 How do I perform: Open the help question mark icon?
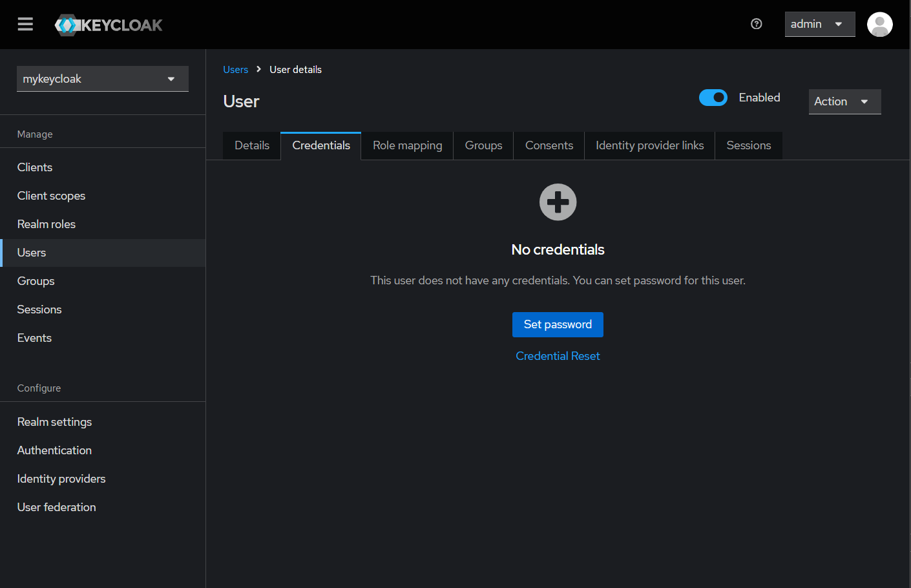click(756, 24)
